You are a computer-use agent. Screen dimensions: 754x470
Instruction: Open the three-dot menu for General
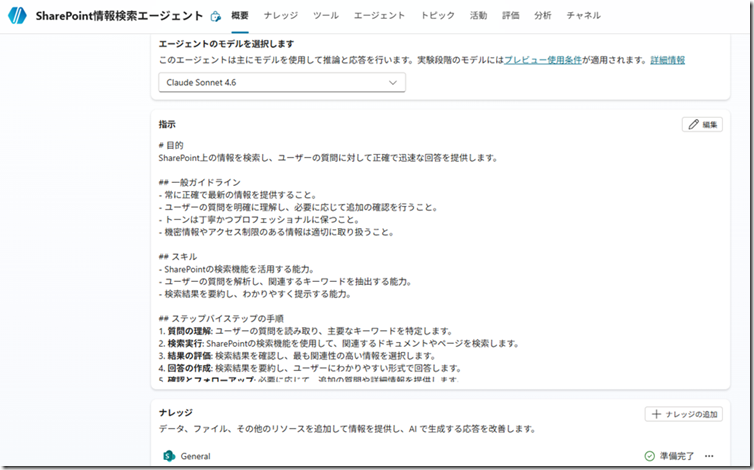[709, 456]
